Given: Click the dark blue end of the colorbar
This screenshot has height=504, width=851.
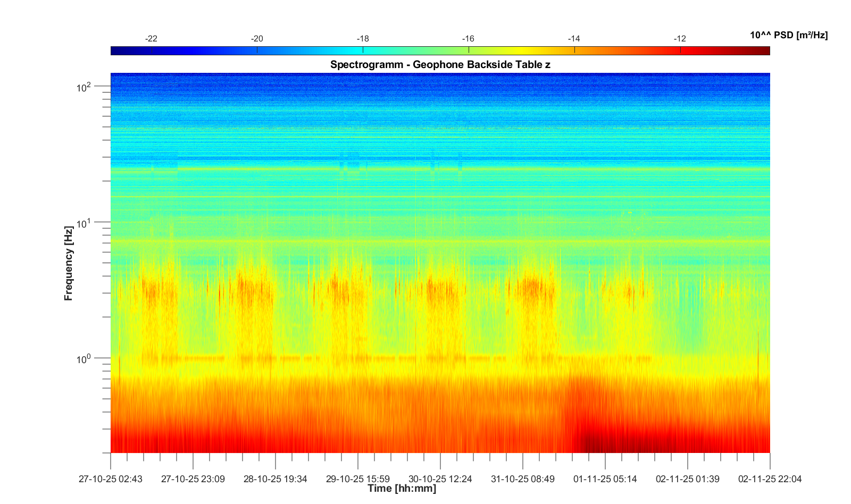Looking at the screenshot, I should (117, 51).
